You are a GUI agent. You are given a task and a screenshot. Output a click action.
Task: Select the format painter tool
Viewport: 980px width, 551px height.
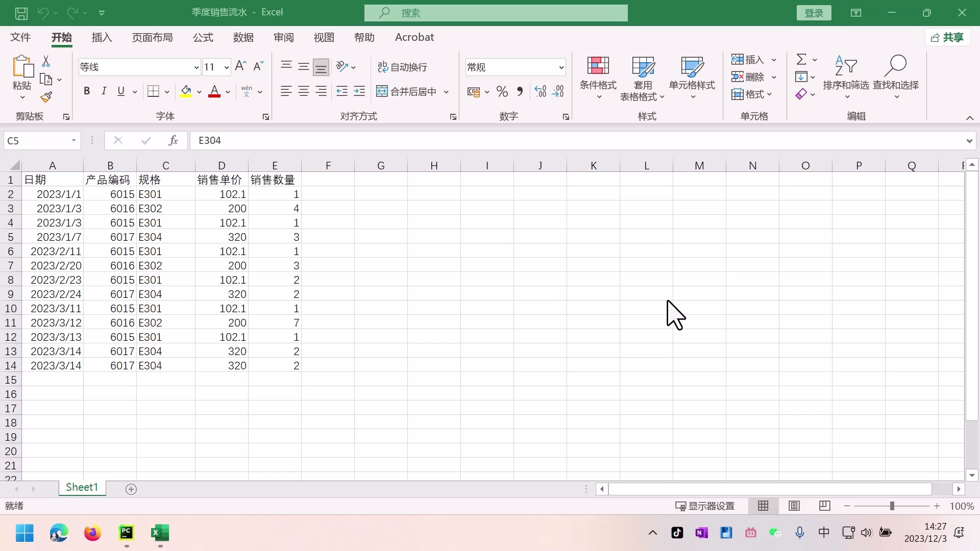[46, 96]
